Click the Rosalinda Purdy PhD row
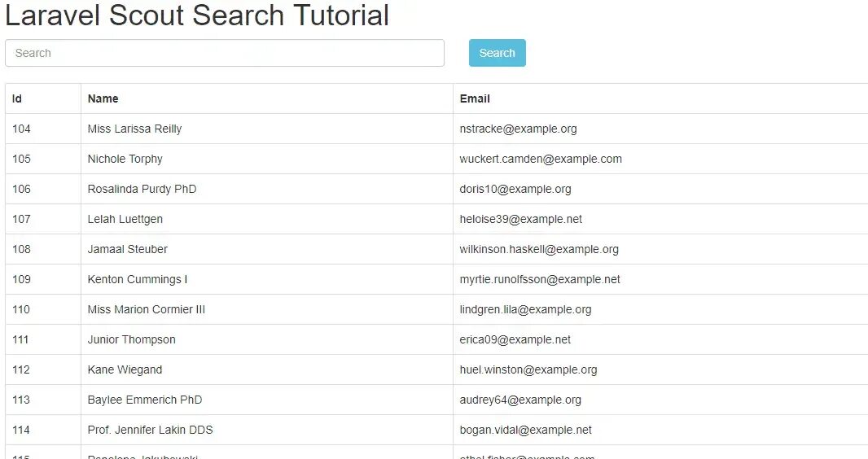This screenshot has height=459, width=868. [142, 189]
